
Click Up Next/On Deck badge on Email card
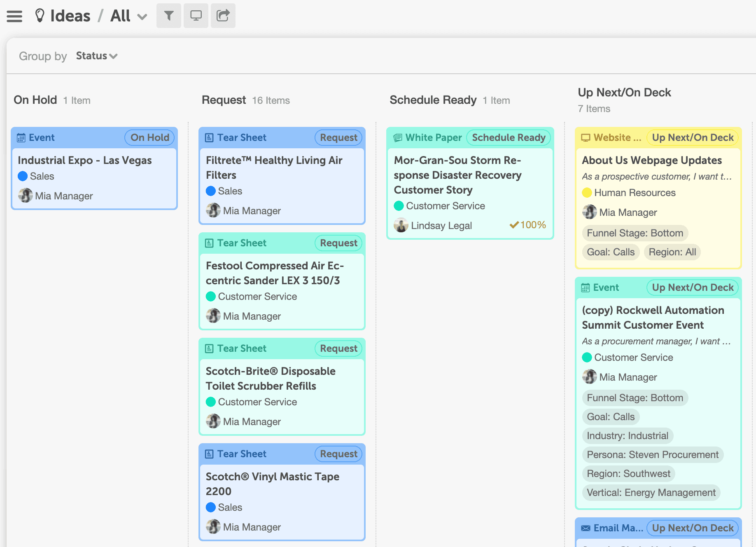tap(693, 528)
